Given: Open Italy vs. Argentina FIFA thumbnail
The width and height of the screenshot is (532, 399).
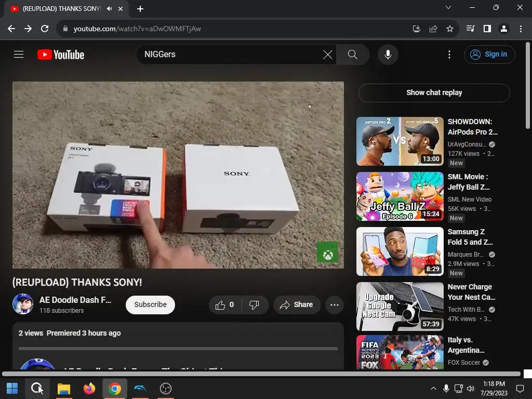Looking at the screenshot, I should tap(400, 353).
